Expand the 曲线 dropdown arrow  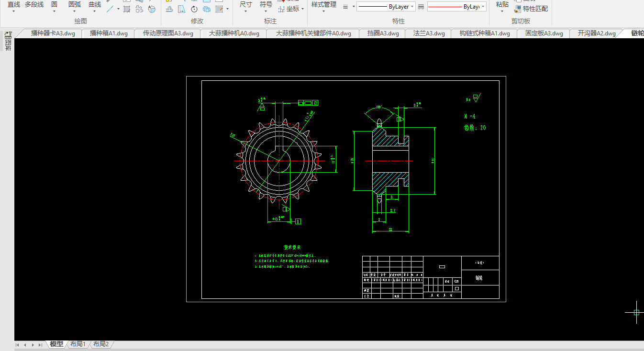coord(95,11)
